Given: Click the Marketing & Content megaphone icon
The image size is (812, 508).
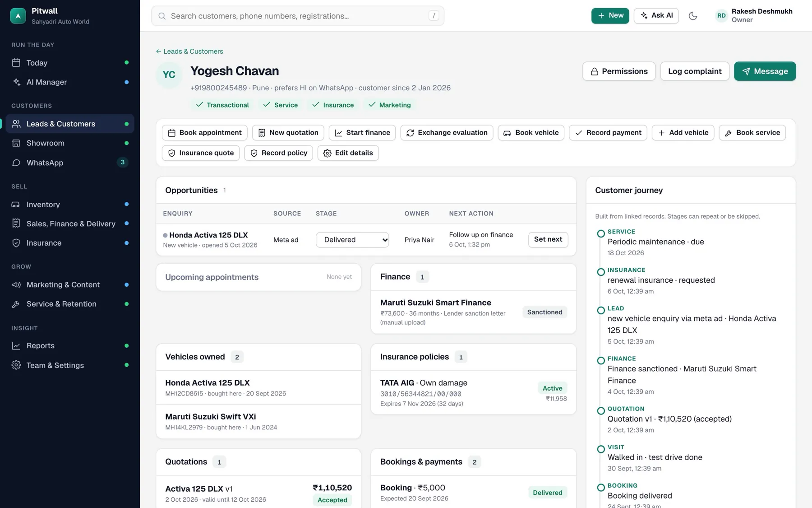Looking at the screenshot, I should click(x=16, y=285).
